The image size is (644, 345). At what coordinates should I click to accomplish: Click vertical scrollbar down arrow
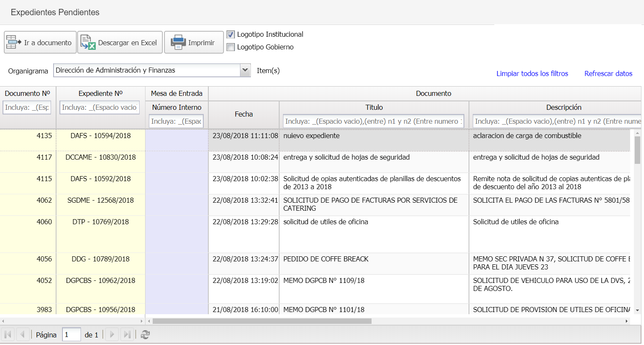click(637, 310)
